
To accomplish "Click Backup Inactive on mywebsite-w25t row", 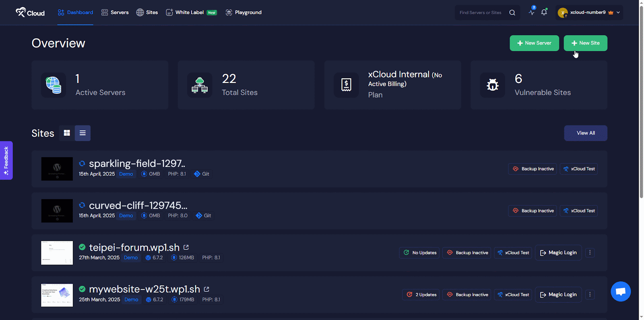I will tap(467, 295).
